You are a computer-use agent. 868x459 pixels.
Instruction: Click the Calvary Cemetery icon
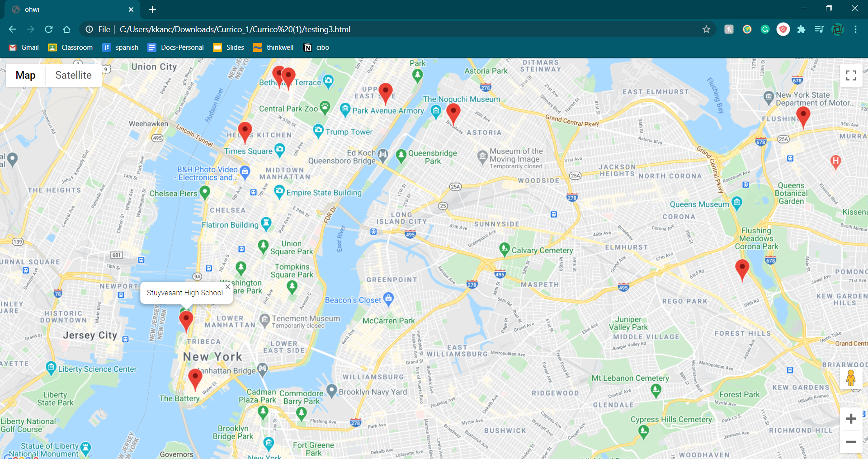click(505, 249)
